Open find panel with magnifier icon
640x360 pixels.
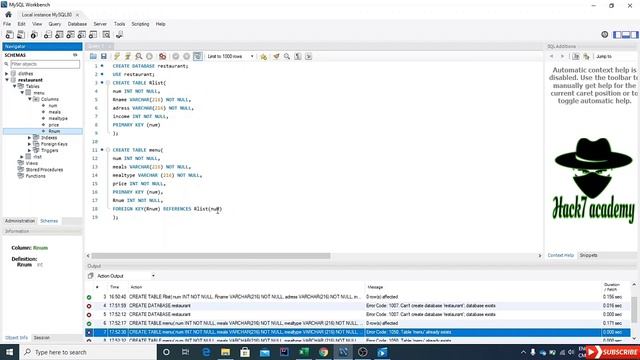287,56
